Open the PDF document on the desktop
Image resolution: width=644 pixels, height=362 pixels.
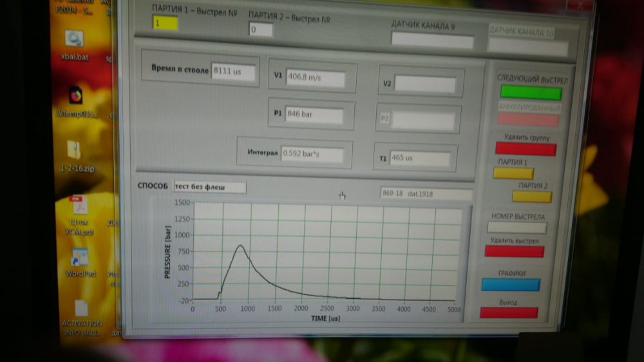(x=79, y=207)
